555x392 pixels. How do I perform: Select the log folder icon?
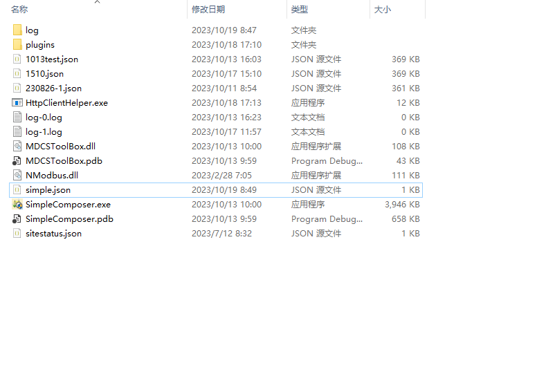pyautogui.click(x=17, y=30)
